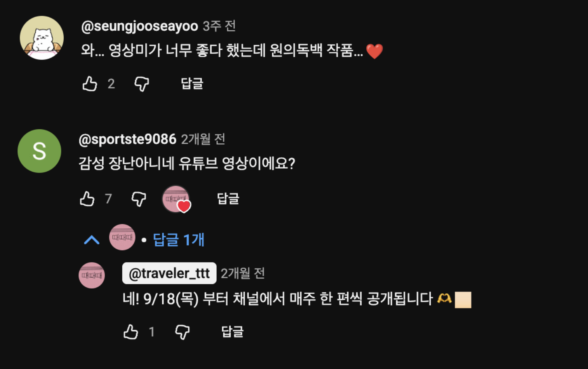Dislike the @traveler_ttt reply
The width and height of the screenshot is (588, 369).
tap(182, 332)
